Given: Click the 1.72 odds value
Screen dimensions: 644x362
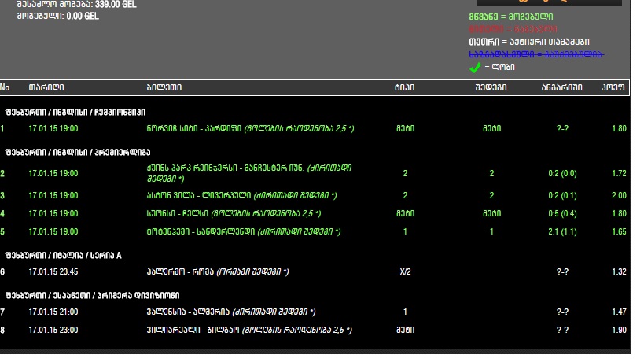Looking at the screenshot, I should [x=619, y=173].
